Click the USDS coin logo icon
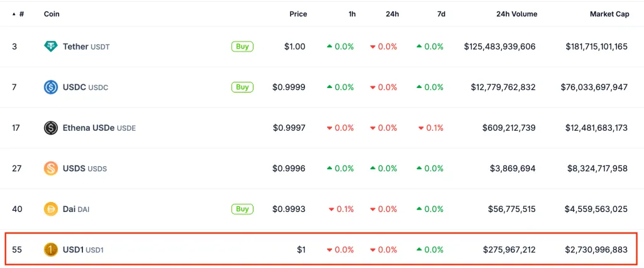Screen dimensions: 644x268 tap(51, 169)
